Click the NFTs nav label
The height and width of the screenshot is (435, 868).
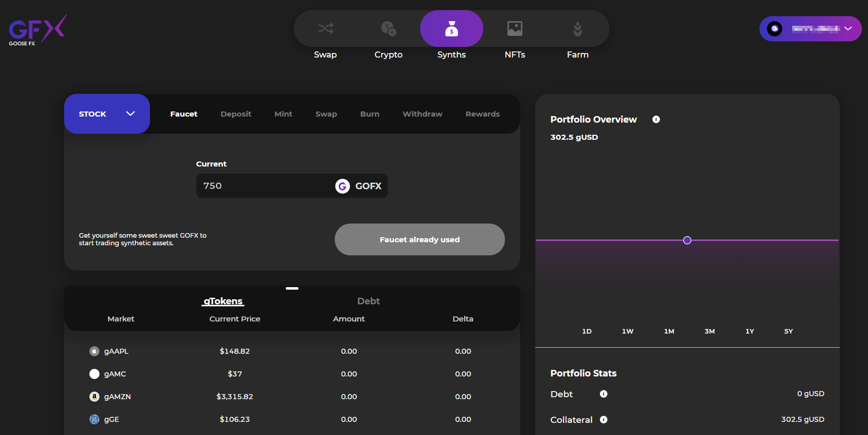515,55
